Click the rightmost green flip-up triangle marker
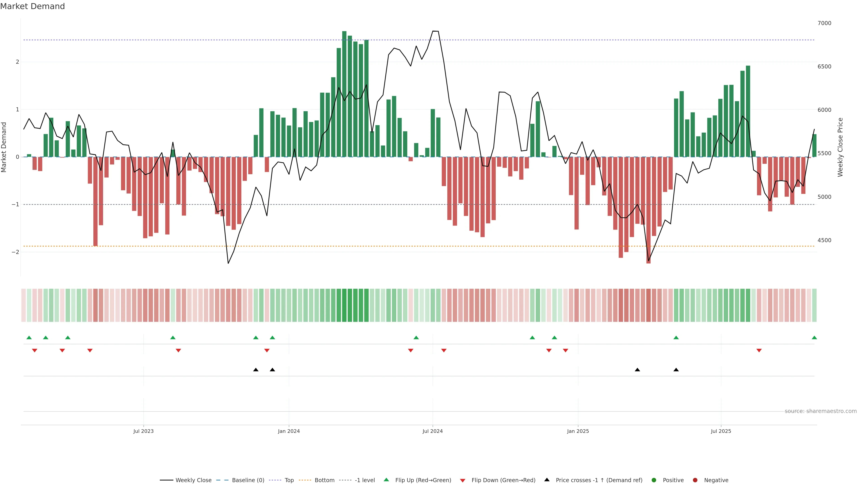 [x=814, y=338]
